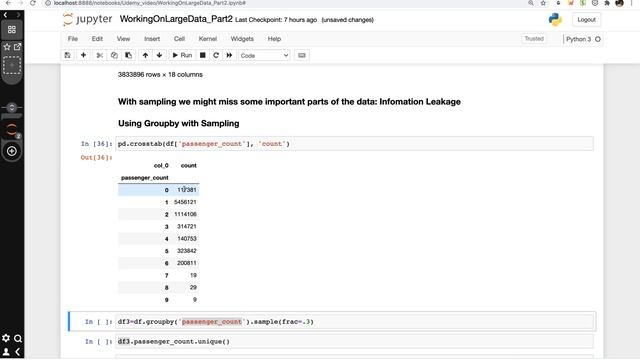
Task: Click the df3.passenger_count.unique() cell
Action: pos(354,341)
